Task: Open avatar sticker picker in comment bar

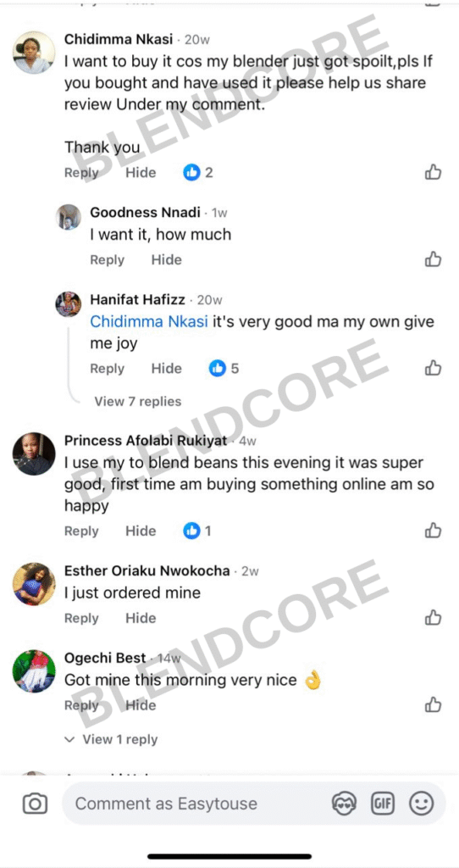Action: [344, 804]
